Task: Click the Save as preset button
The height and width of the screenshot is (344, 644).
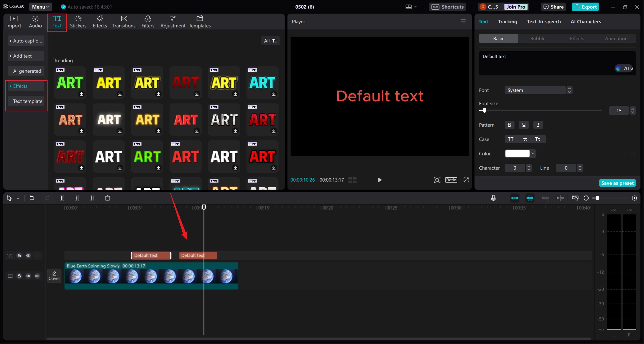Action: [x=617, y=183]
